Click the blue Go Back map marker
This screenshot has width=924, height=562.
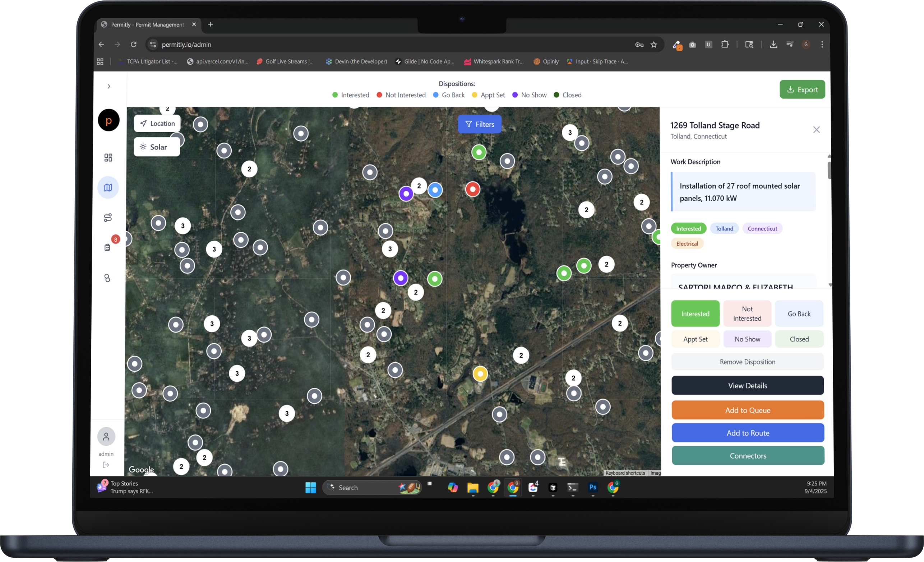point(435,190)
